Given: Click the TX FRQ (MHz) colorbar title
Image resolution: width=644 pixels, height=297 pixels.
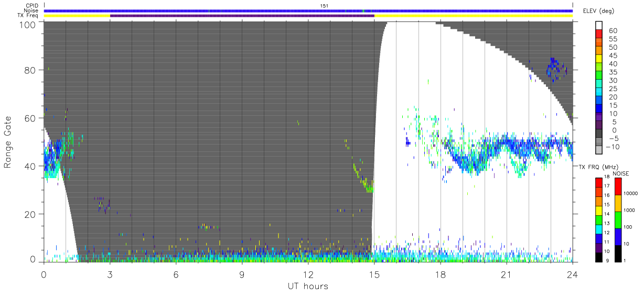Looking at the screenshot, I should coord(598,167).
